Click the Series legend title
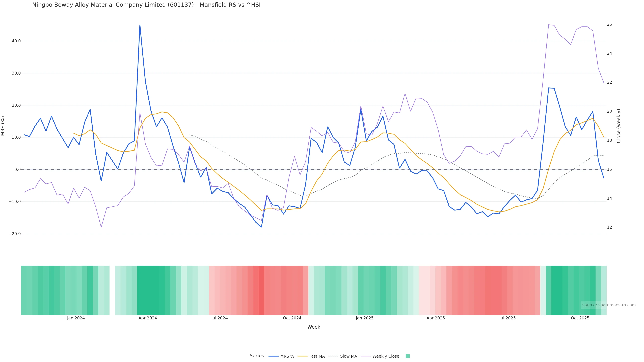Image resolution: width=644 pixels, height=362 pixels. click(257, 356)
